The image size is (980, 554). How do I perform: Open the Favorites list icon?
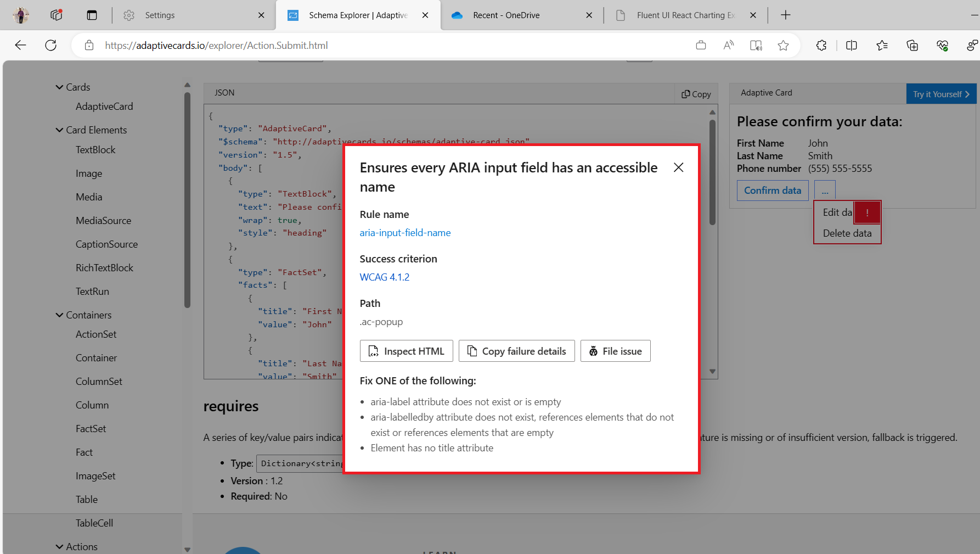click(x=882, y=45)
